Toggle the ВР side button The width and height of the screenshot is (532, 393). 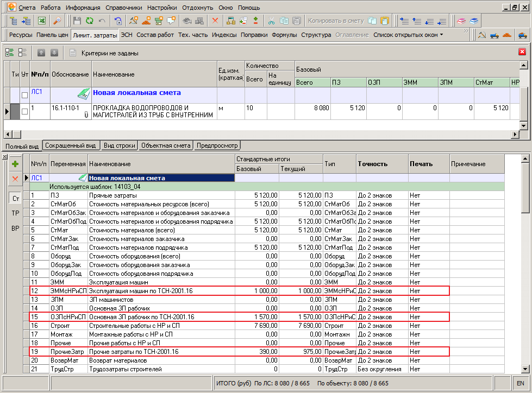coord(16,229)
